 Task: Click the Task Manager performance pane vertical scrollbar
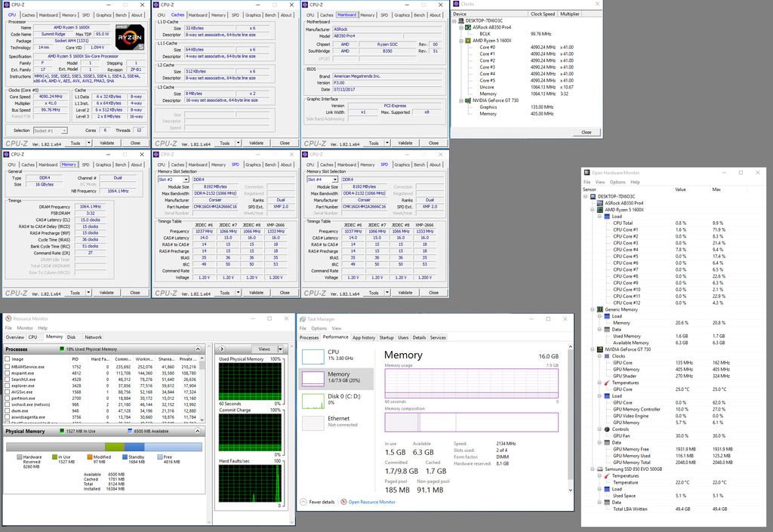click(x=571, y=418)
